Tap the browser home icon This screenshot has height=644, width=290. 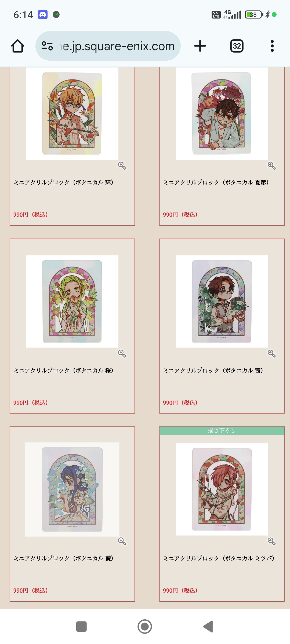tap(18, 46)
